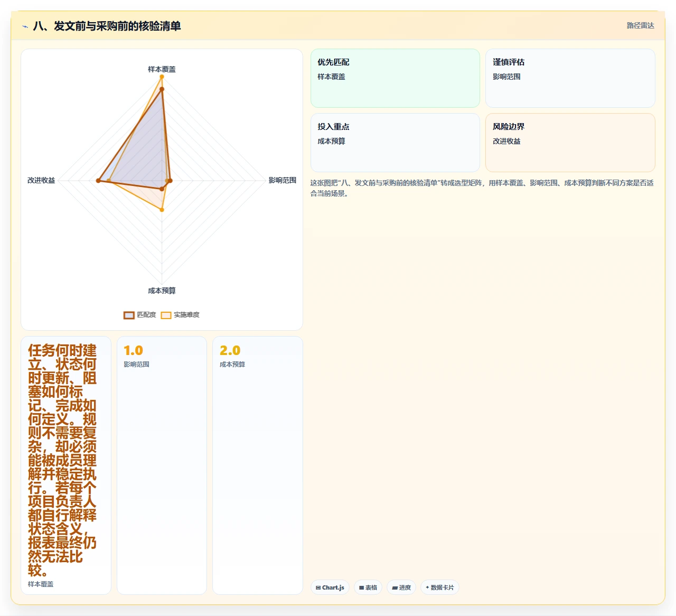Click the Chart.js tag
Image resolution: width=676 pixels, height=616 pixels.
pos(330,587)
